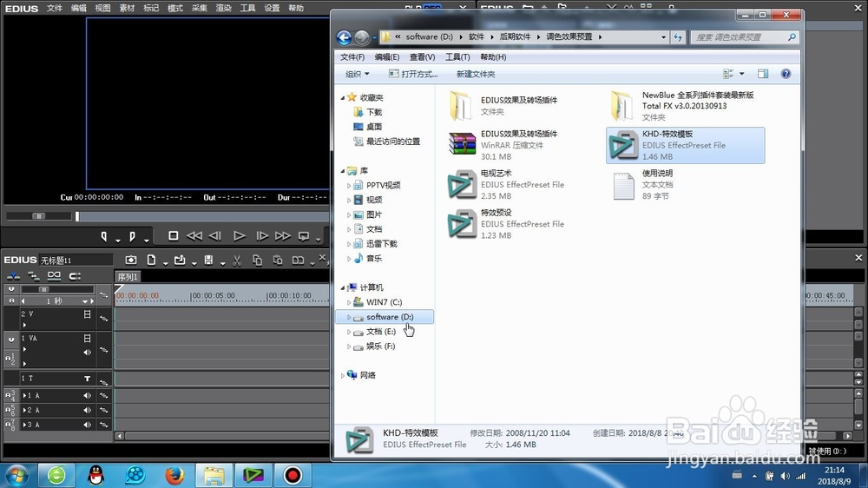Click the open project icon

tap(180, 260)
